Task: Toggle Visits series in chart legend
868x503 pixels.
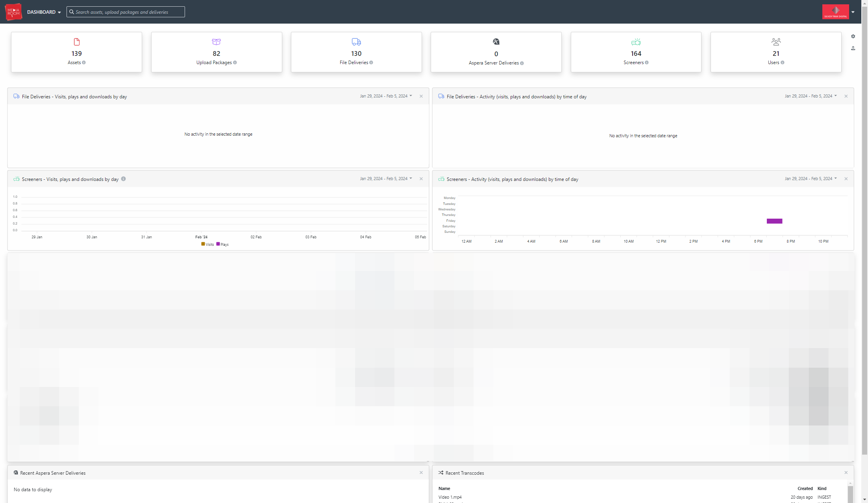Action: tap(207, 244)
